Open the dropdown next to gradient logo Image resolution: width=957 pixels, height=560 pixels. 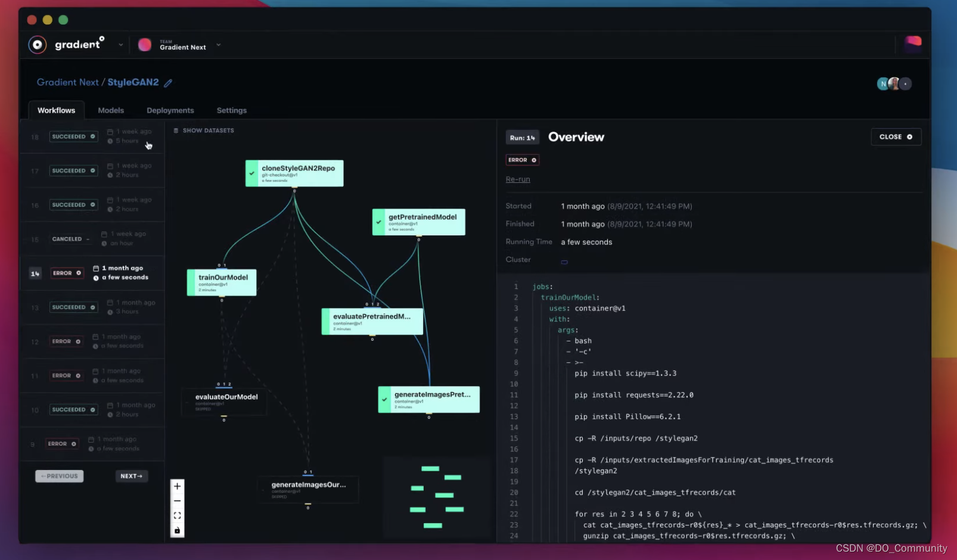121,45
